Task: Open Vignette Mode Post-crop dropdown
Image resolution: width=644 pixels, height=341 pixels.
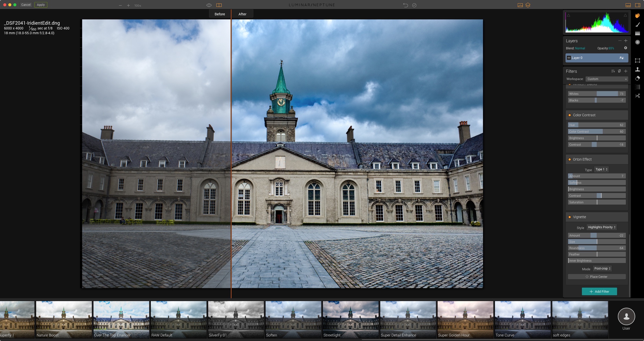Action: (602, 269)
